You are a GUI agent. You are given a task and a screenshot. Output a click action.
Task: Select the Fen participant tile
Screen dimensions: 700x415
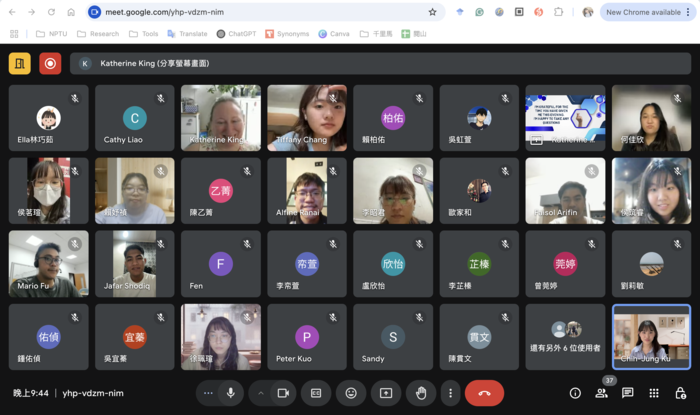pyautogui.click(x=221, y=264)
